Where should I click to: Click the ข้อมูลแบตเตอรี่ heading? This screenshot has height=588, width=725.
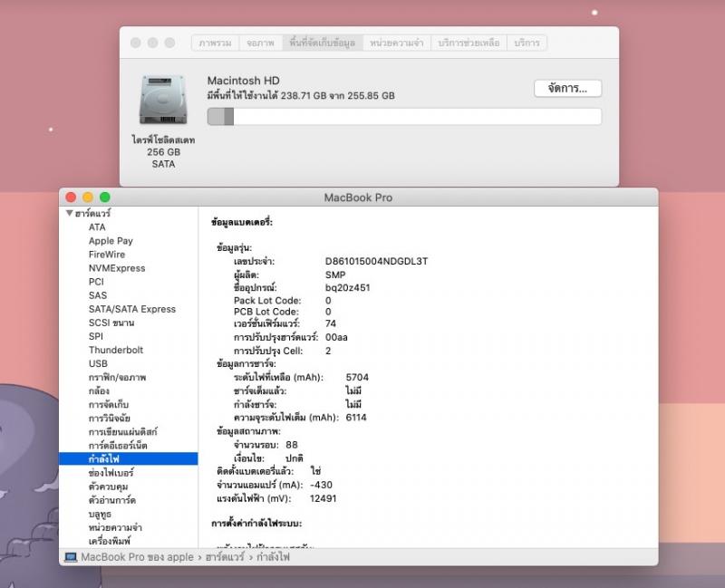point(242,222)
